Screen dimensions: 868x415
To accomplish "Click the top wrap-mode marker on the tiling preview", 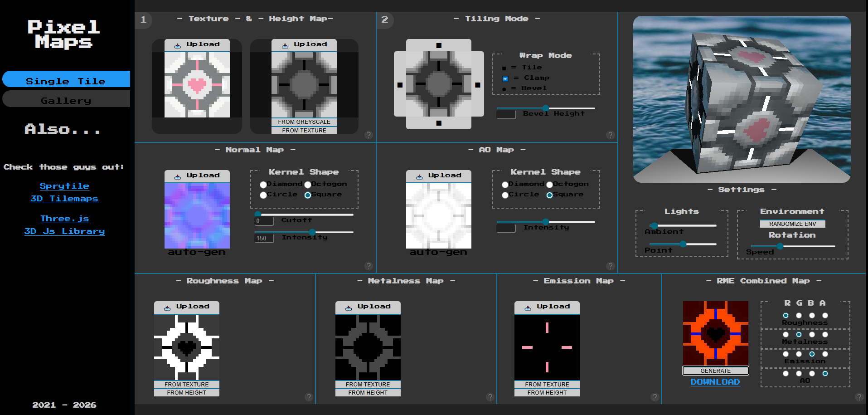I will 438,44.
